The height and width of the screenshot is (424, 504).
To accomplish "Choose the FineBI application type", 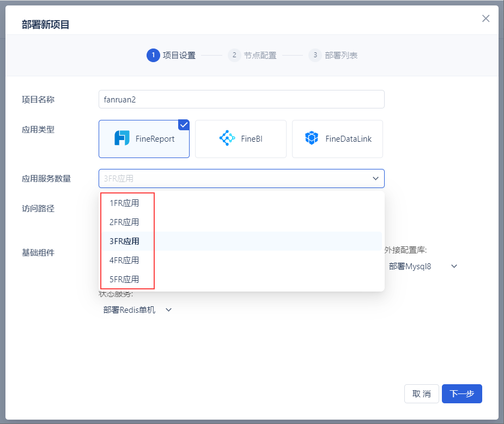I will [x=241, y=139].
